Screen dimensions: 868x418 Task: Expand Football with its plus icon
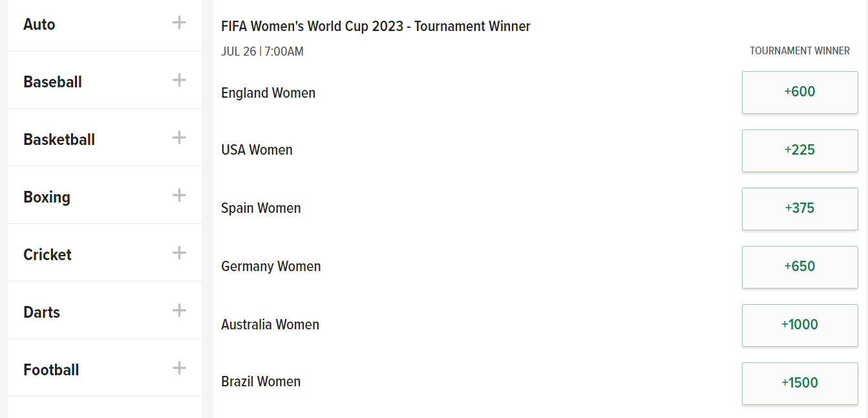point(179,368)
